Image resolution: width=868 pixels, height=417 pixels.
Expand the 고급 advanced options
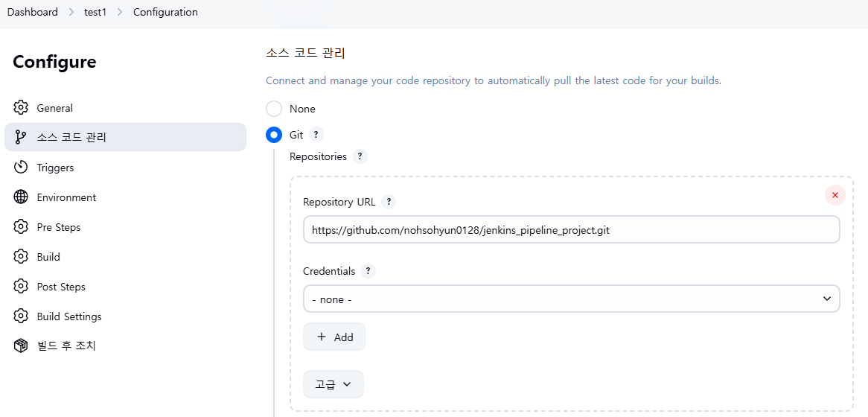(333, 384)
